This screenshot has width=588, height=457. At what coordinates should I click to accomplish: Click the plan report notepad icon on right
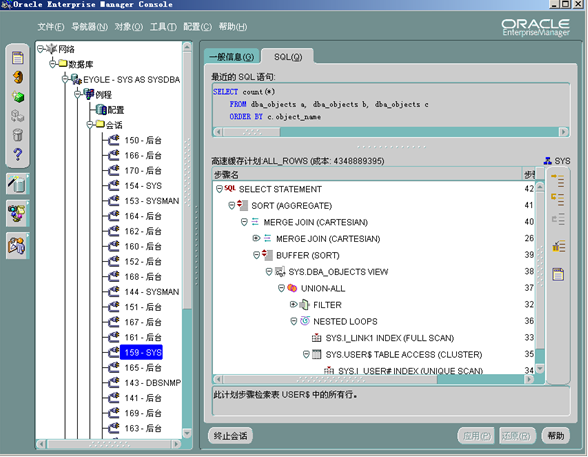[558, 274]
